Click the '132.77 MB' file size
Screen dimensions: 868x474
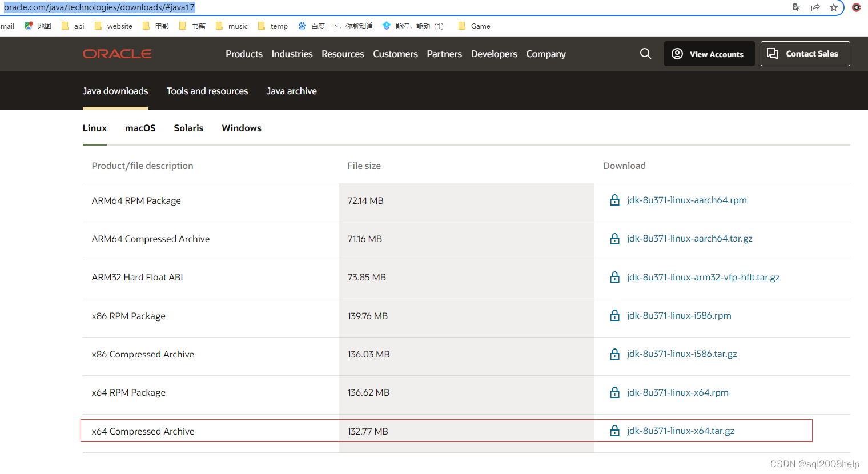pos(368,431)
